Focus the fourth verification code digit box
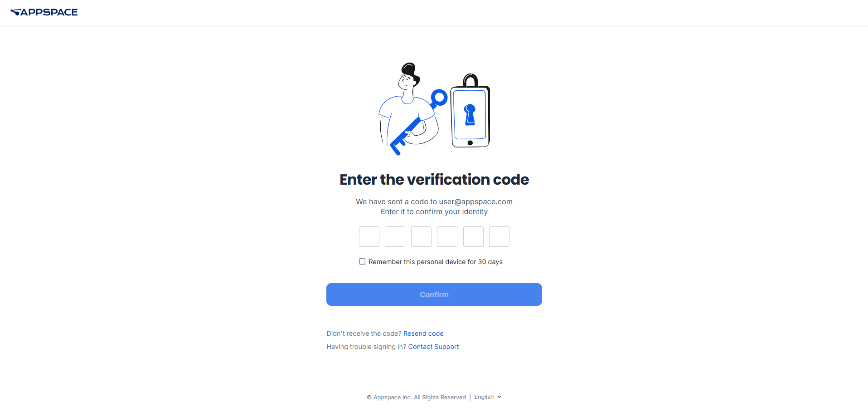Image resolution: width=868 pixels, height=412 pixels. [447, 237]
